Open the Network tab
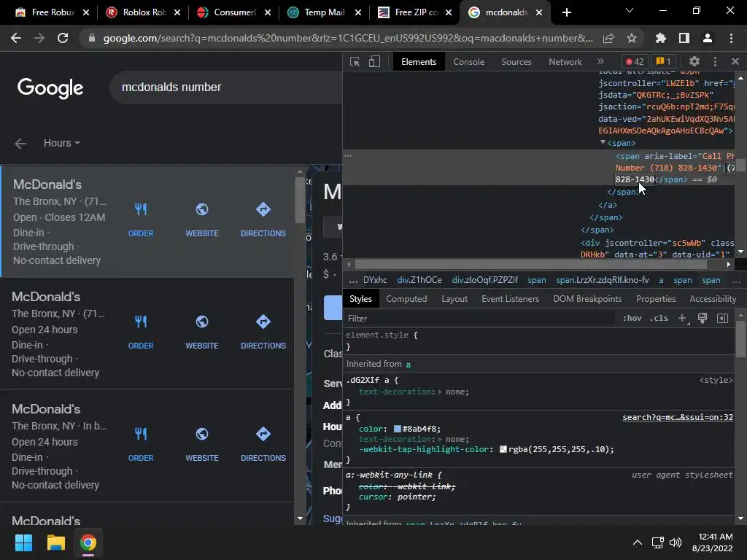 (565, 61)
